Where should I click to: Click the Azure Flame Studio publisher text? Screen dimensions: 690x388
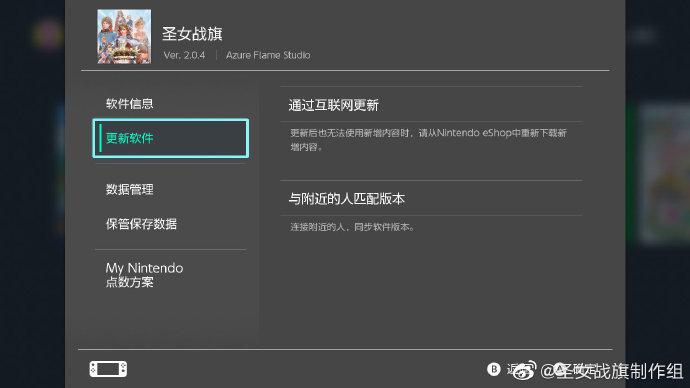click(268, 55)
